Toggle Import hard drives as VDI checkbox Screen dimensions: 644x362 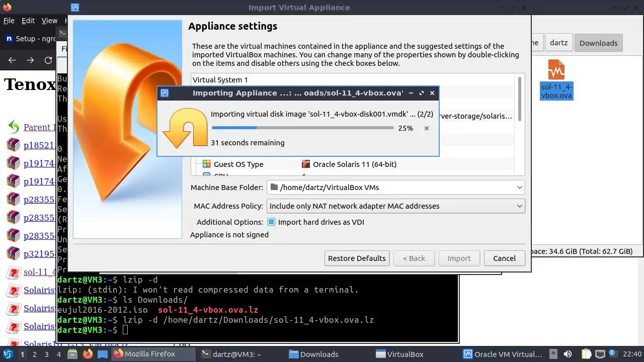pos(271,222)
